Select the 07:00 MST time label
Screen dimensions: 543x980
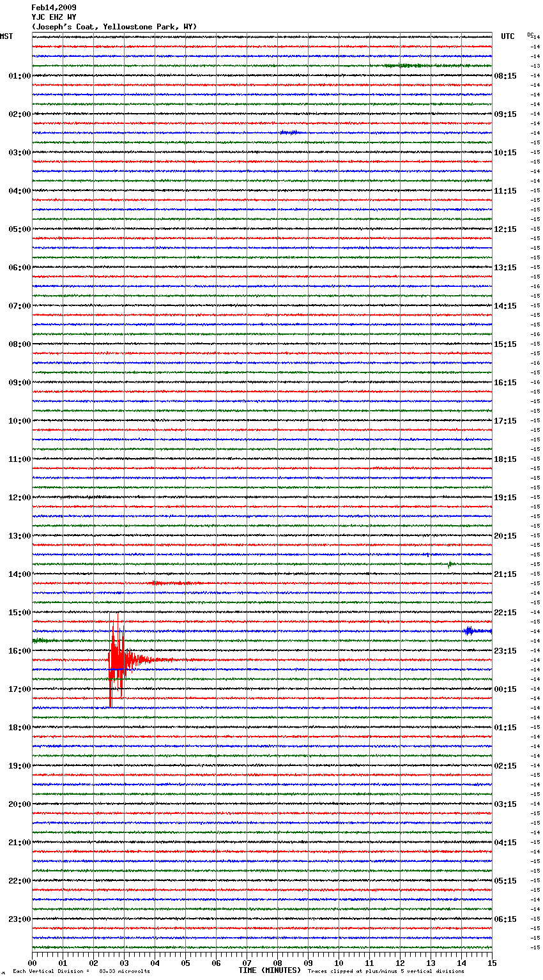(x=19, y=306)
